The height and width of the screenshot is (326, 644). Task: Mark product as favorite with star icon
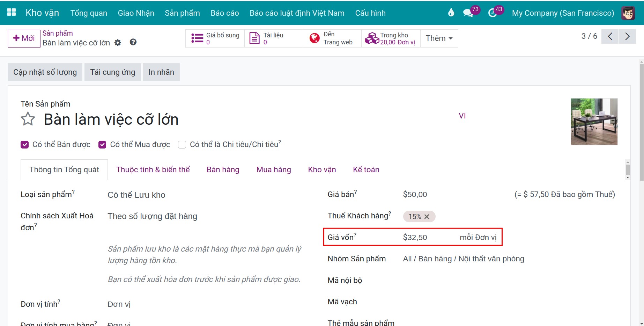[x=28, y=119]
